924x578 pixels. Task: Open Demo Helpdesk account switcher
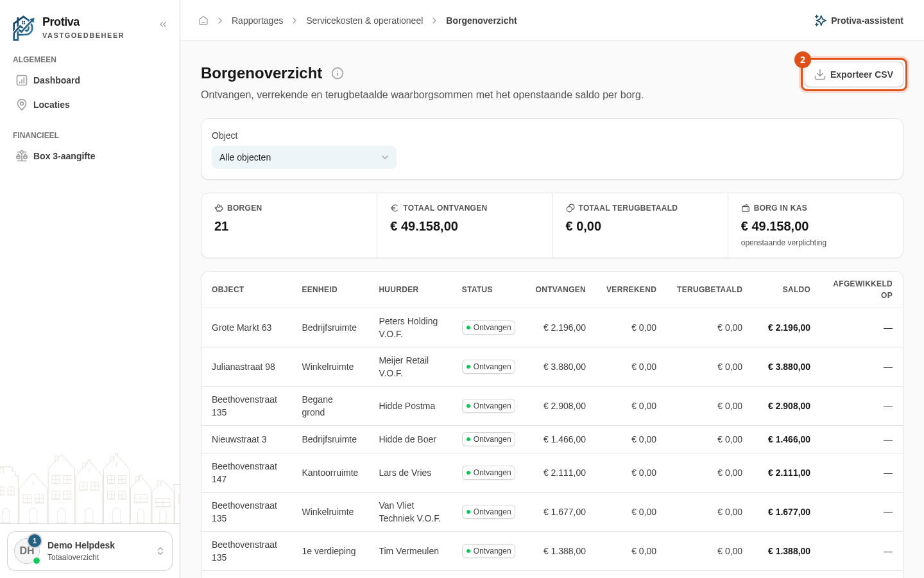click(90, 551)
